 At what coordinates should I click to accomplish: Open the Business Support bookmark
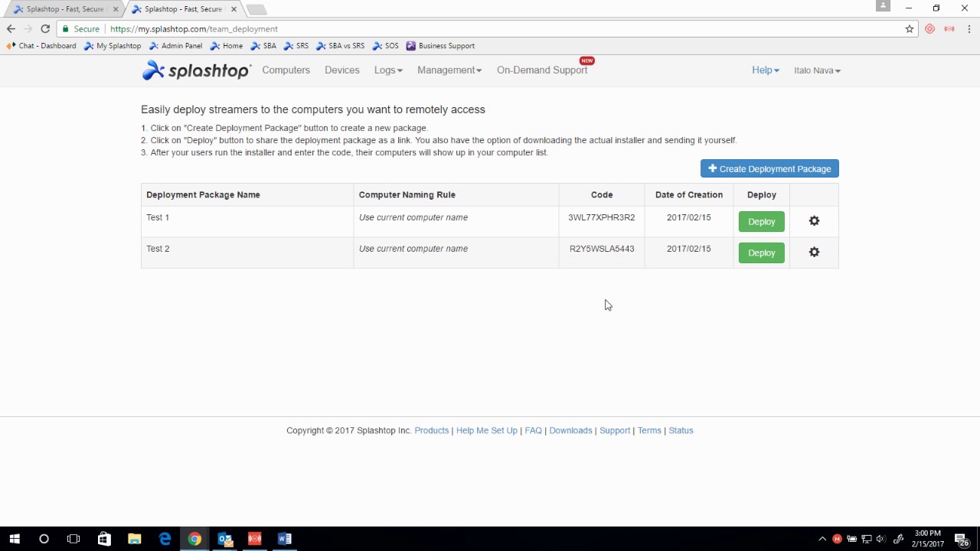pyautogui.click(x=440, y=46)
